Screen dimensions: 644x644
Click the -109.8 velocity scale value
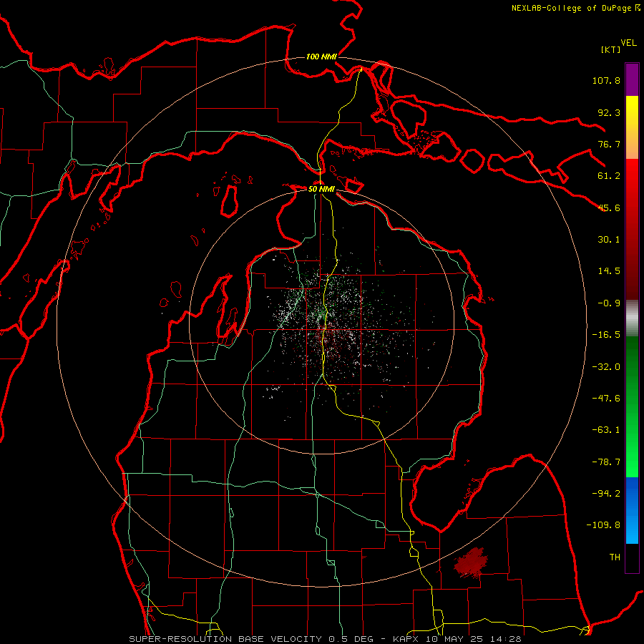[603, 525]
